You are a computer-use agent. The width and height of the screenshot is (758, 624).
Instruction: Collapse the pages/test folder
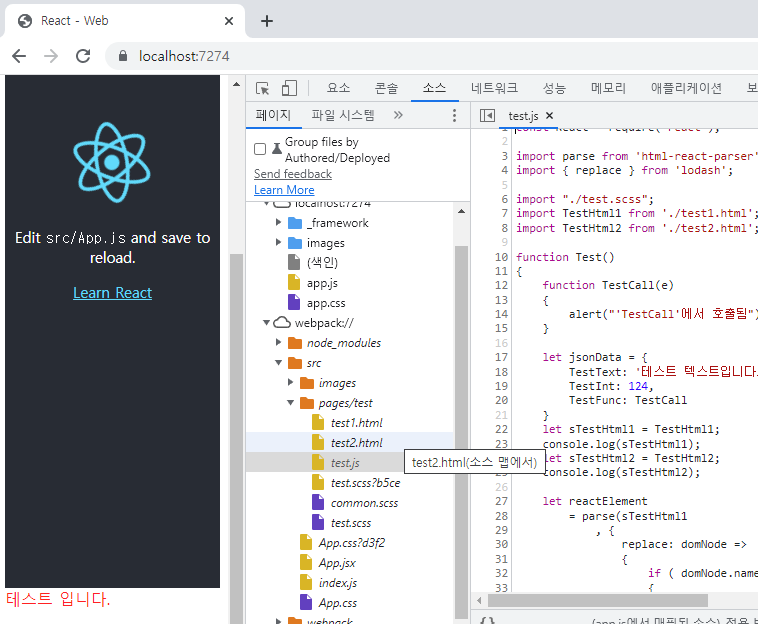pyautogui.click(x=291, y=403)
